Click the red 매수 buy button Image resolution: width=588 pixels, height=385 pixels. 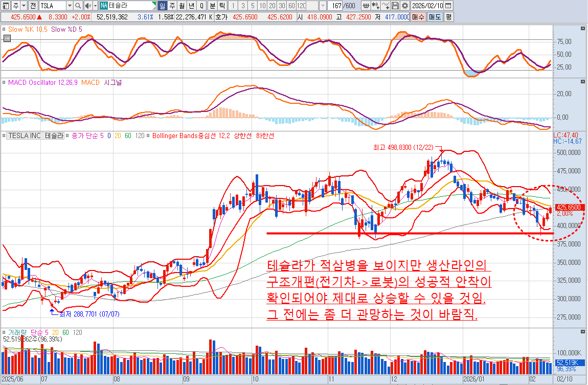(418, 17)
